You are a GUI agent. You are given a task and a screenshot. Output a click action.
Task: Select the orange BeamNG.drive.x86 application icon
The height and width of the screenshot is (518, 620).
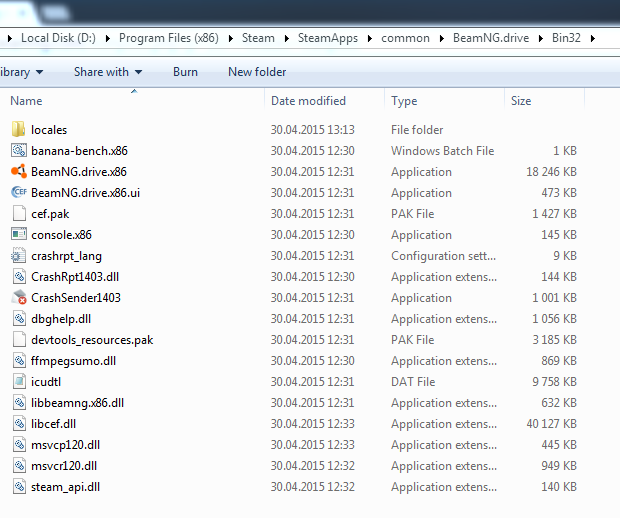point(19,171)
